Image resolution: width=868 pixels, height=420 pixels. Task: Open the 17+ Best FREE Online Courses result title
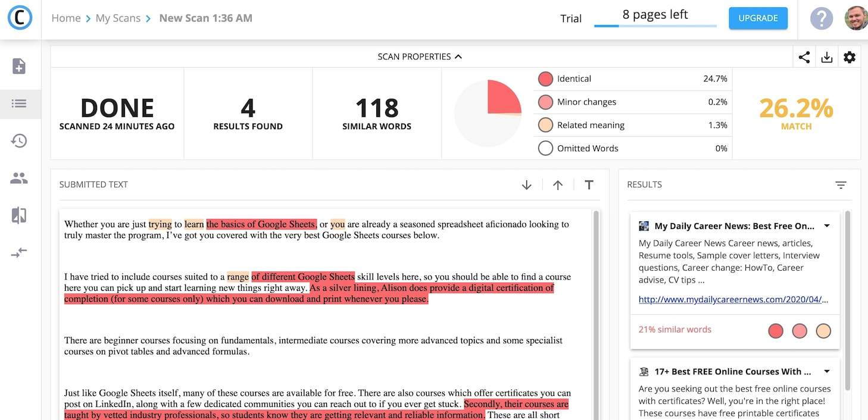click(733, 372)
